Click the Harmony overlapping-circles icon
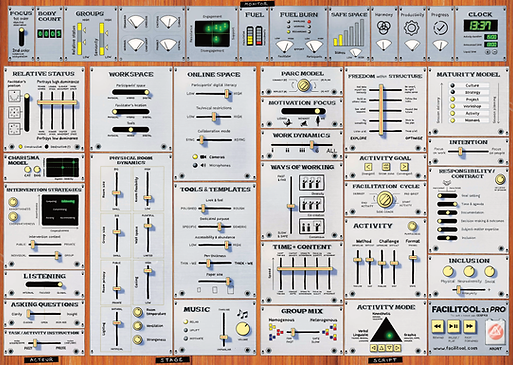This screenshot has height=365, width=513. coord(384,27)
